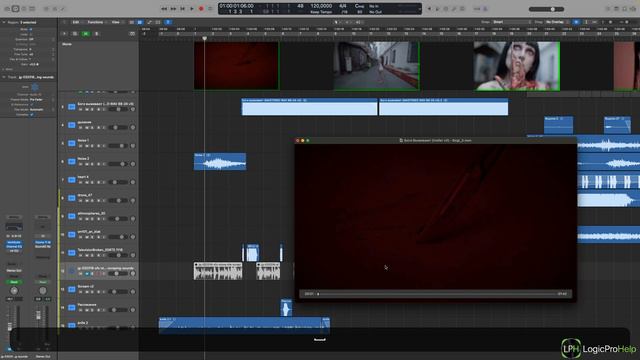Open the Functions menu in the tracks area
The width and height of the screenshot is (640, 360).
(96, 22)
